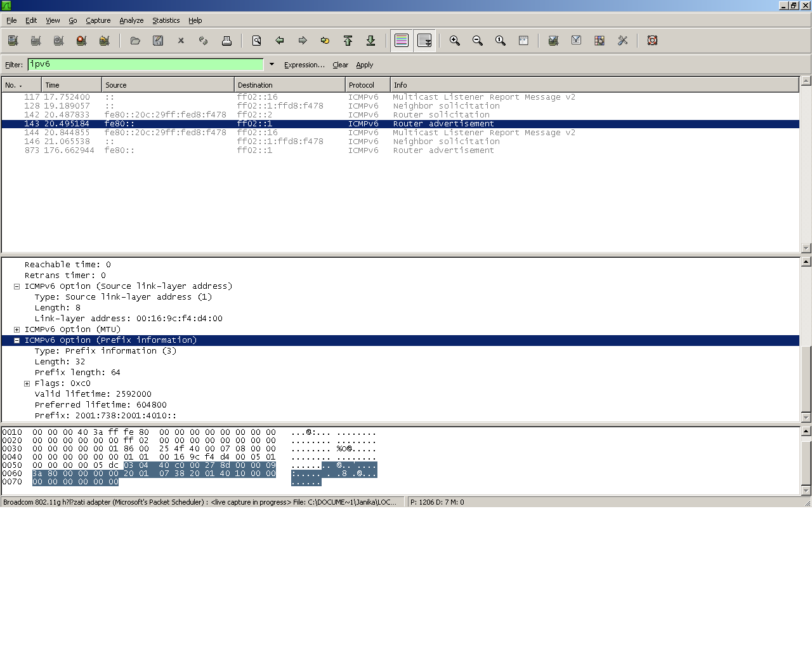Click the Print packets icon
The height and width of the screenshot is (650, 812).
[226, 41]
